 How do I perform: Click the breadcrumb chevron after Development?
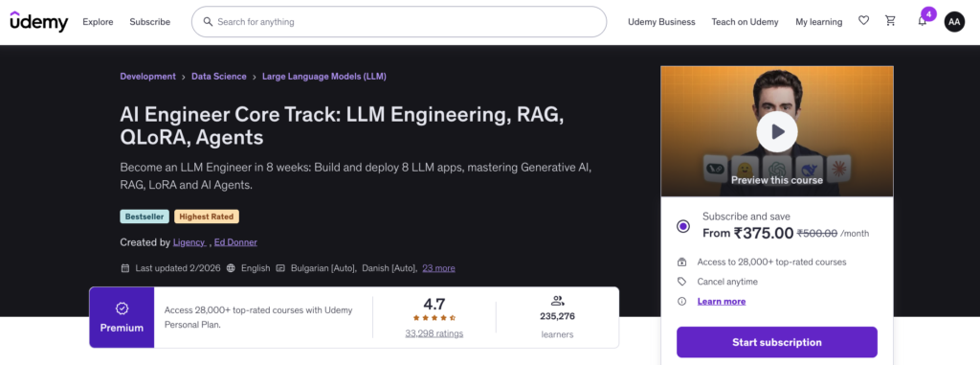point(184,77)
